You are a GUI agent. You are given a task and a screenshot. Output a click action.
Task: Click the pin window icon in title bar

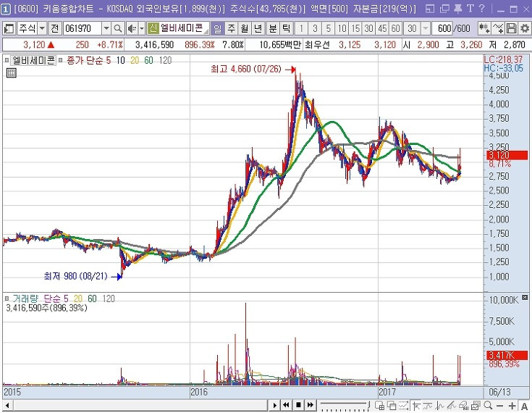point(457,9)
